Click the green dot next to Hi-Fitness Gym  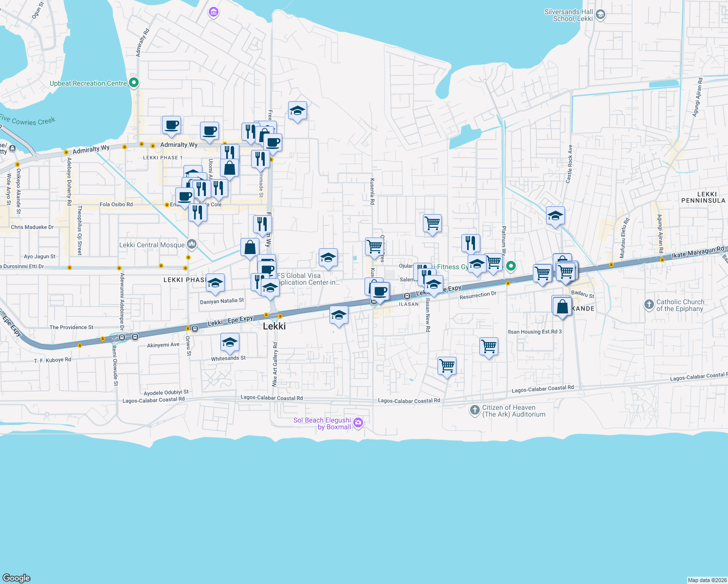(510, 266)
